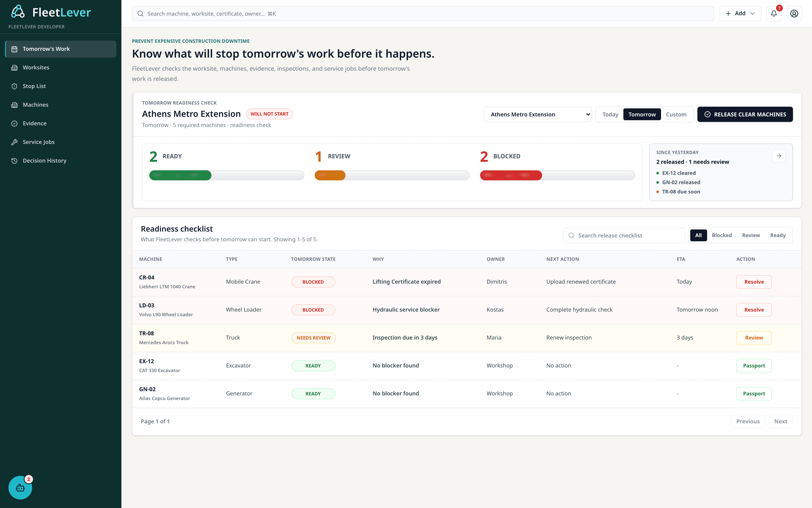Click the Owner column header
Viewport: 812px width, 508px height.
pyautogui.click(x=495, y=259)
